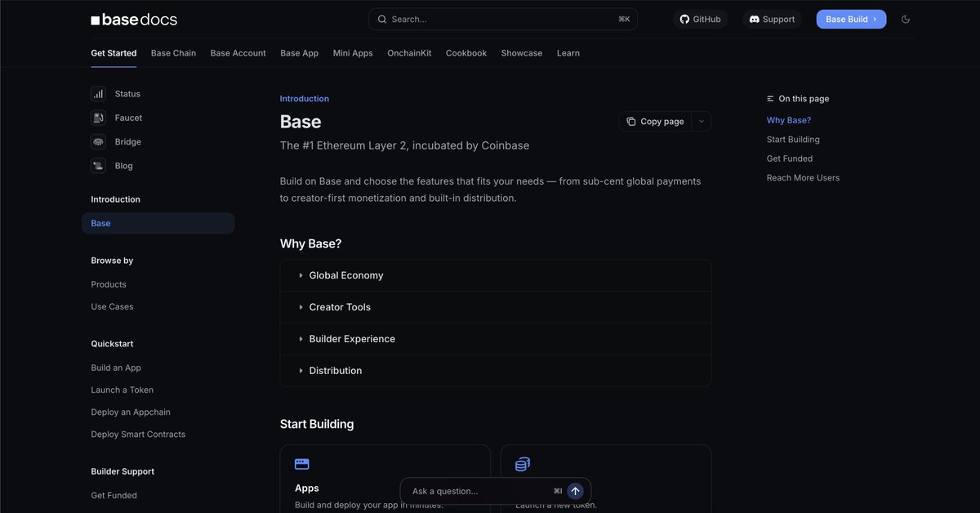This screenshot has width=980, height=513.
Task: Expand the Global Economy section
Action: (496, 275)
